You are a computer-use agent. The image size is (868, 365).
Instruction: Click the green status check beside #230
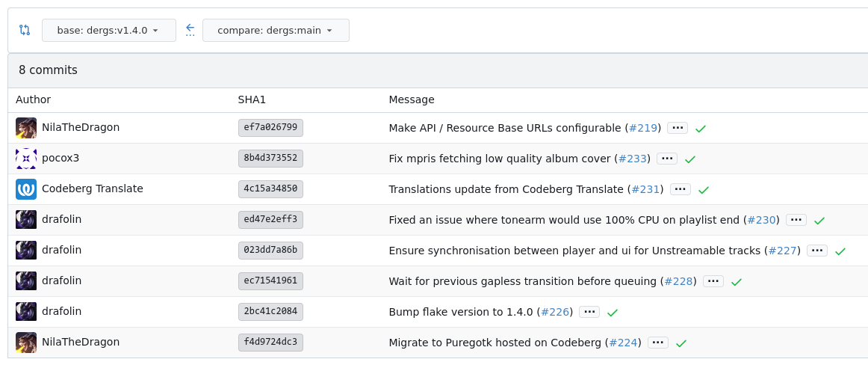[819, 221]
